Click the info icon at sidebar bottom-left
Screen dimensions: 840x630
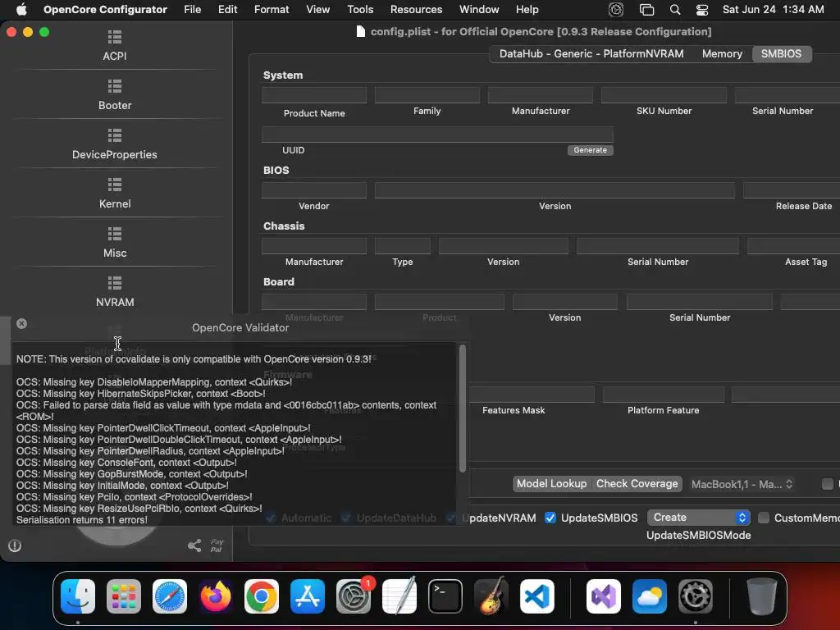(x=15, y=546)
